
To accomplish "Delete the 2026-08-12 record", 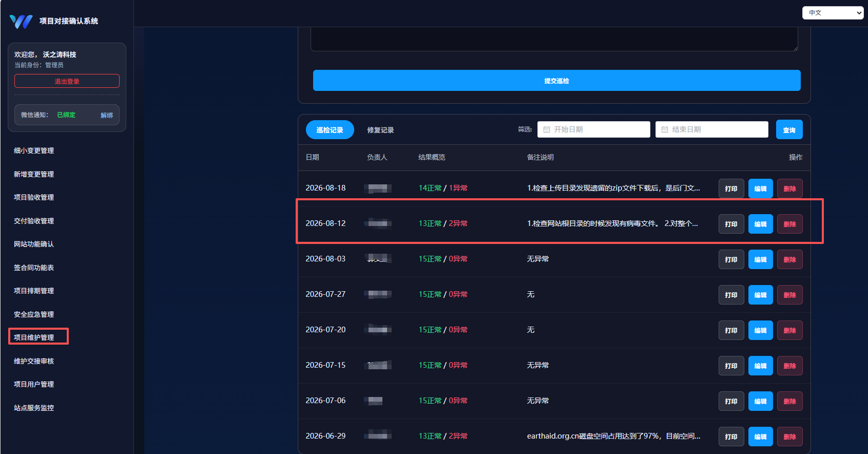I will click(789, 224).
